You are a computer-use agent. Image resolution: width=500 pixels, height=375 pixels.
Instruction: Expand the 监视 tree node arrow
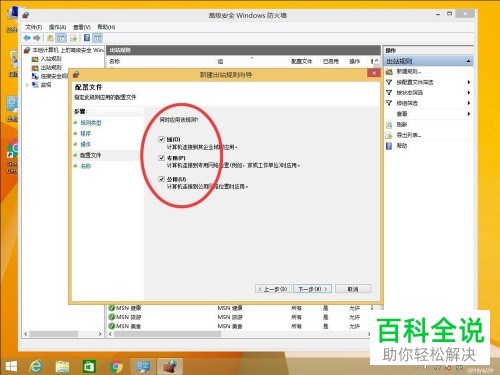(27, 85)
